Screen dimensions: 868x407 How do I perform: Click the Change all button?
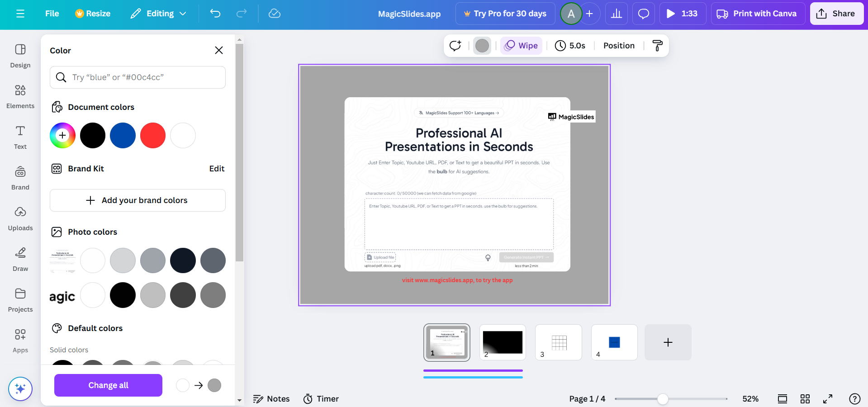108,385
